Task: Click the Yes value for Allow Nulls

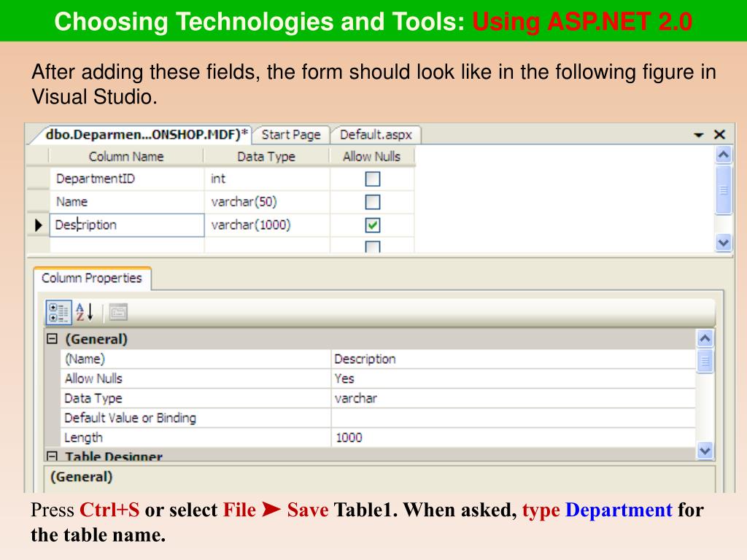Action: [x=513, y=378]
